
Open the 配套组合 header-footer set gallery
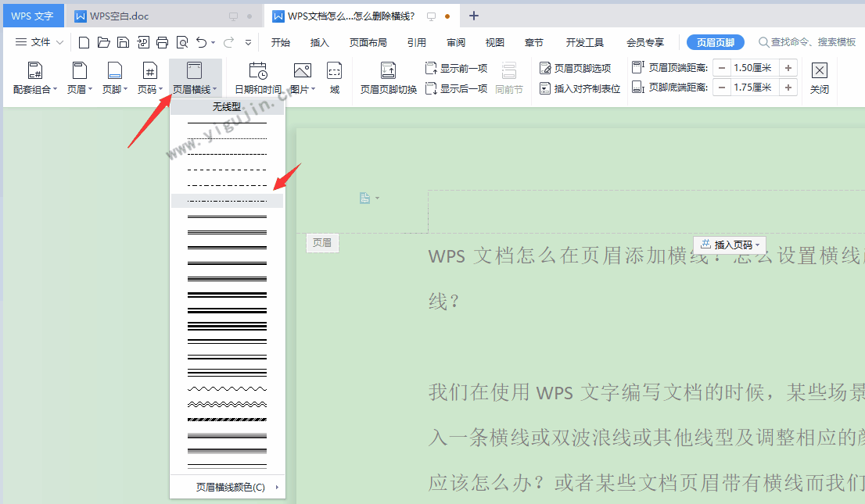point(35,78)
